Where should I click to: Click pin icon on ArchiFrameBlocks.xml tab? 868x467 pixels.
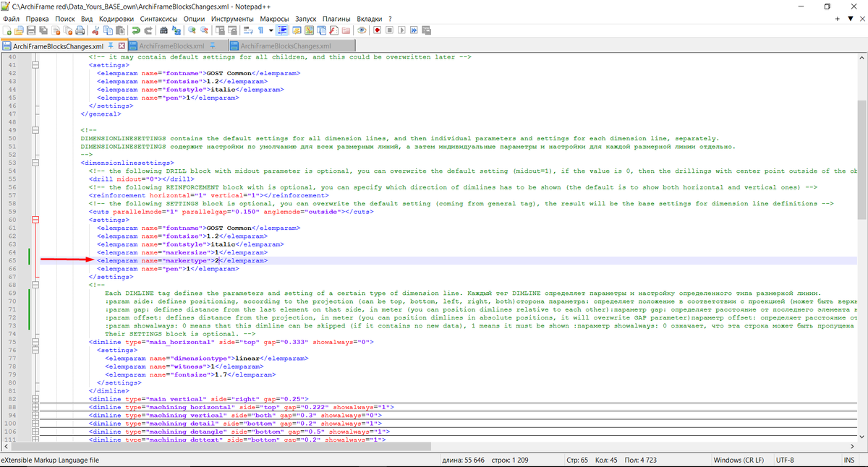(214, 46)
